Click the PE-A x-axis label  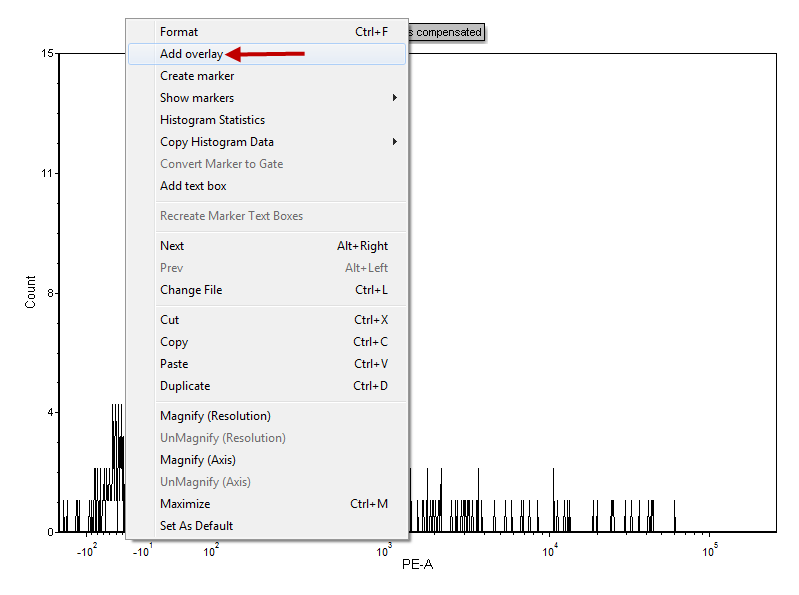point(417,565)
